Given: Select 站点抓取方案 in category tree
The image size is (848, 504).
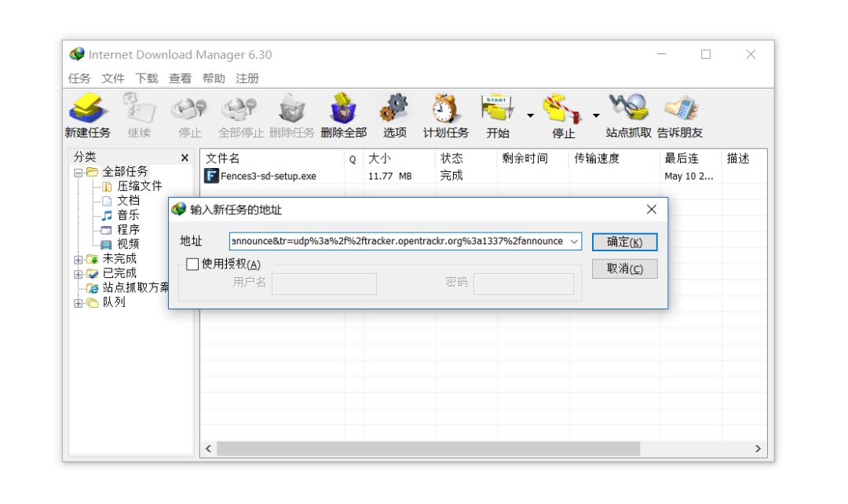Looking at the screenshot, I should tap(135, 287).
